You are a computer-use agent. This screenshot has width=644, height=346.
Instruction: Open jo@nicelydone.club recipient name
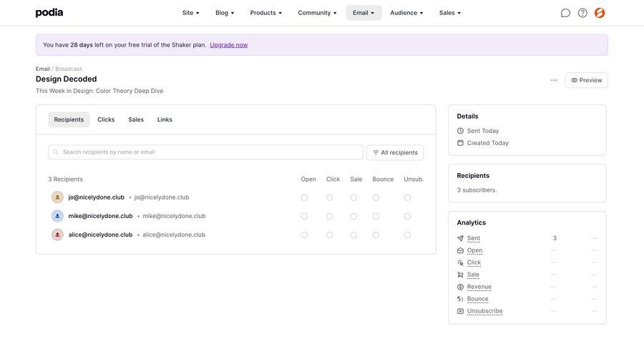tap(96, 197)
